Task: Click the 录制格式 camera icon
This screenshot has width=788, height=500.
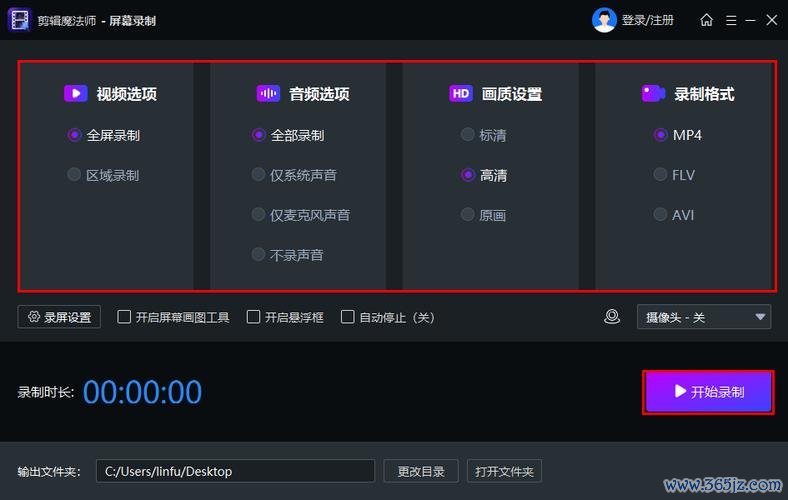Action: tap(653, 93)
